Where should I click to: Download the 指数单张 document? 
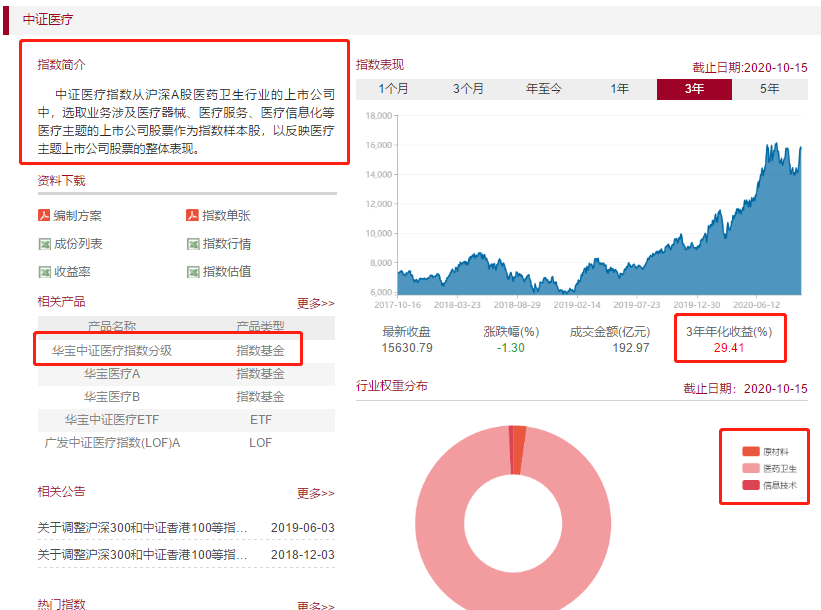point(226,216)
